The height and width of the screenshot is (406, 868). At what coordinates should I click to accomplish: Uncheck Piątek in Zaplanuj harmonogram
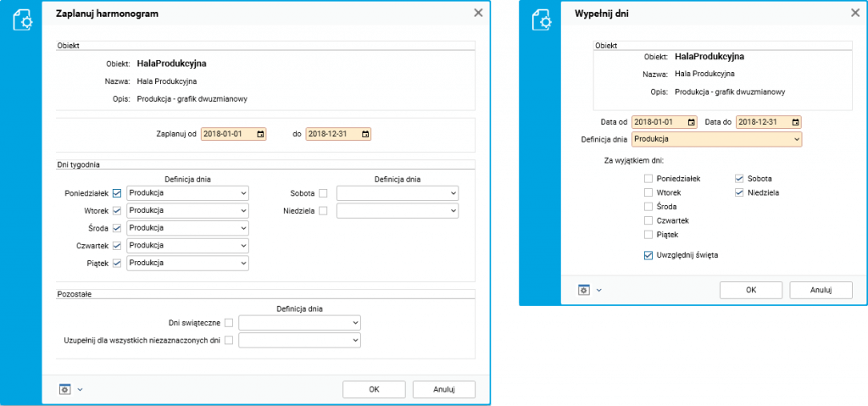click(117, 263)
